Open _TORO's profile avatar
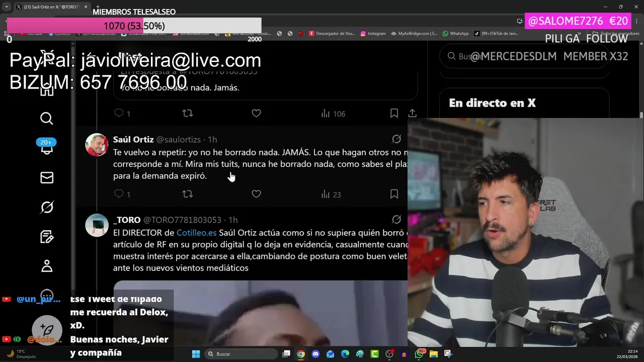 97,225
